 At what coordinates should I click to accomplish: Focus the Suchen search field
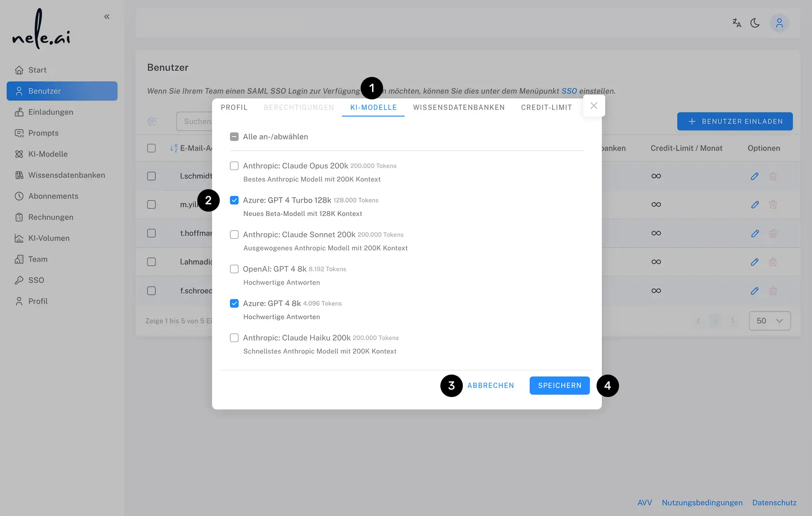[x=194, y=121]
